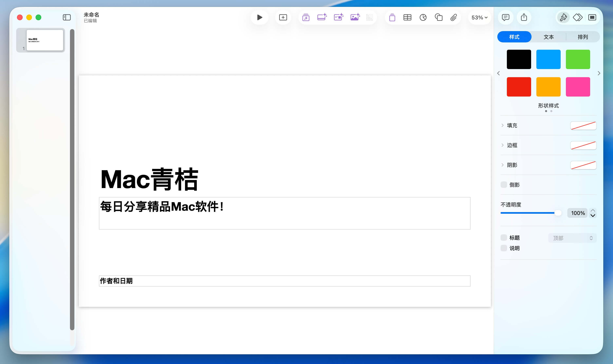Insert a chart
This screenshot has width=613, height=364.
(x=423, y=17)
